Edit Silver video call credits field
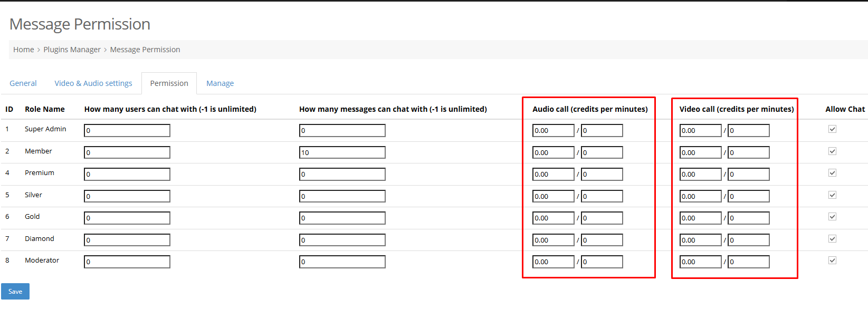 pos(701,196)
